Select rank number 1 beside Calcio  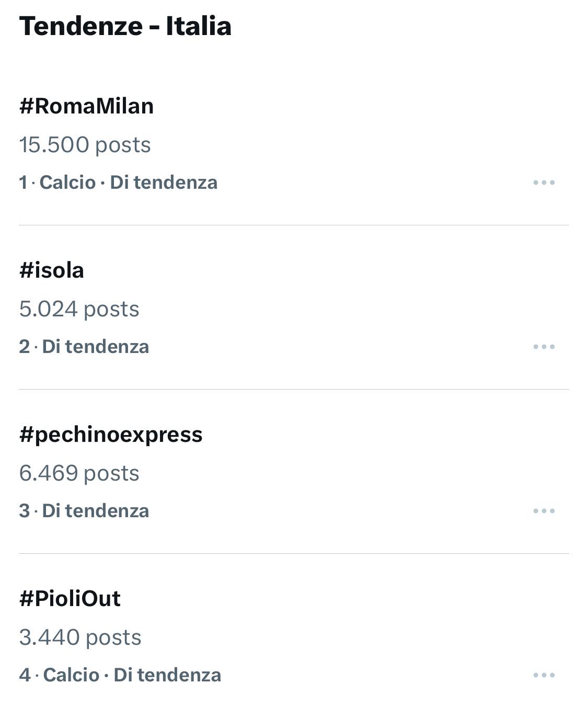(23, 183)
